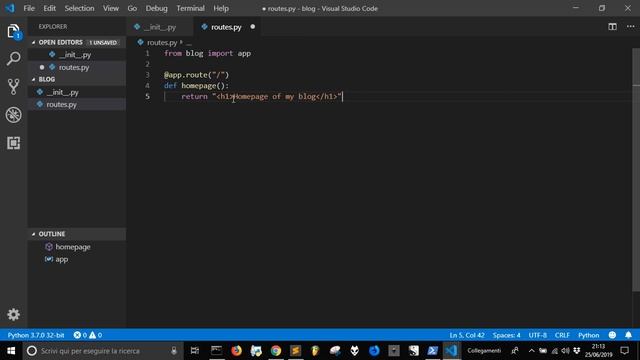Open __init__.py under BLOG folder
Screen dimensions: 640x360
(x=77, y=92)
